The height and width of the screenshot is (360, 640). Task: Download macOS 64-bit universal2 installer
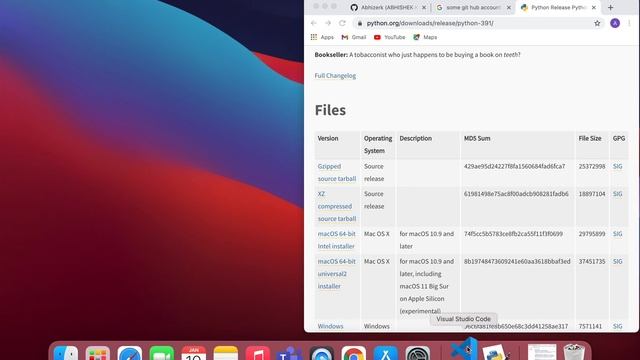pyautogui.click(x=336, y=273)
